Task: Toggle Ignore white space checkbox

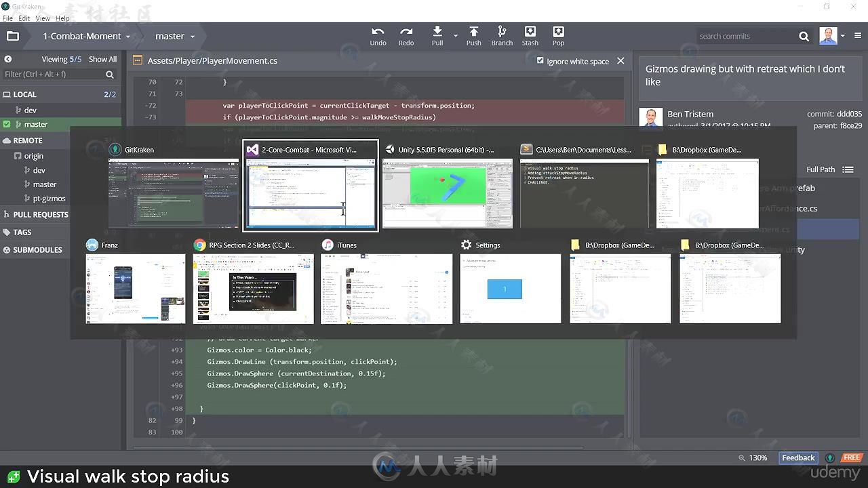Action: 540,60
